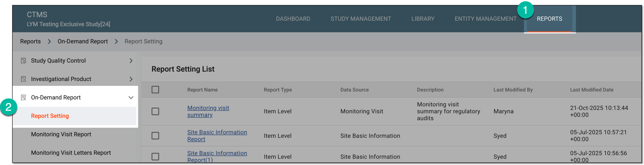Open Monitoring Visit Letters Report in sidebar
The width and height of the screenshot is (644, 165).
pos(71,153)
